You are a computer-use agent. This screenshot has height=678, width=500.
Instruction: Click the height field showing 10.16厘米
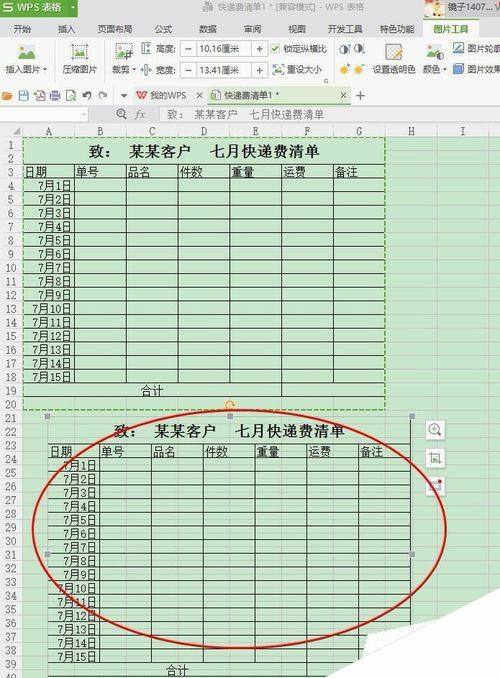224,49
